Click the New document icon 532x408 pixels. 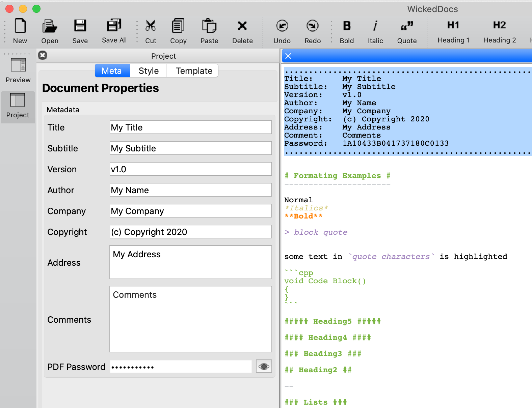(x=20, y=26)
